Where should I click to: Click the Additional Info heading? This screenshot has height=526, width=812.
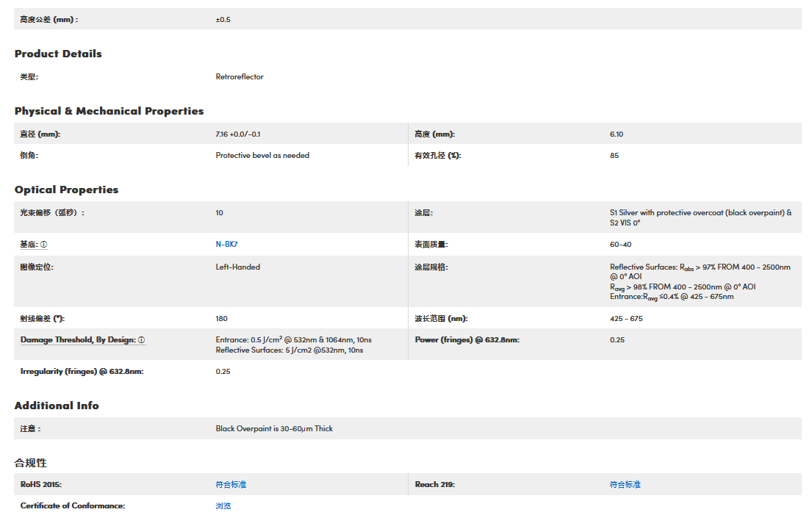[57, 406]
